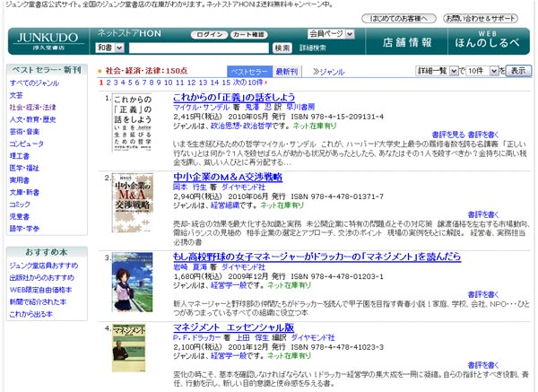
Task: Open マネジメント book cover thumbnail
Action: click(129, 348)
